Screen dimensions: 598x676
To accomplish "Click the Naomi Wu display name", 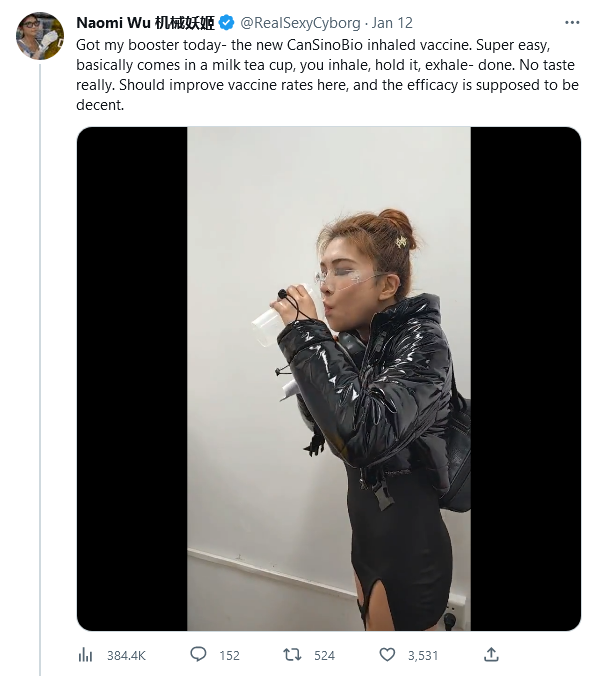I will [145, 23].
